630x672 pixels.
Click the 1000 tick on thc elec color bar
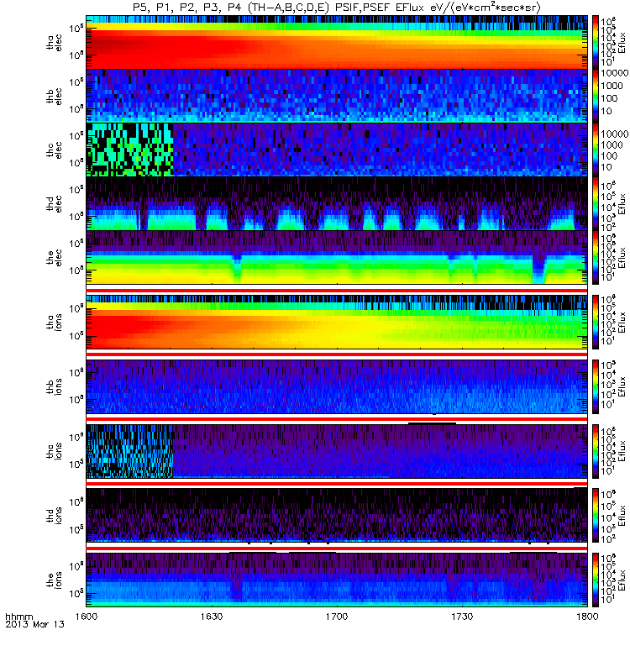coord(612,145)
